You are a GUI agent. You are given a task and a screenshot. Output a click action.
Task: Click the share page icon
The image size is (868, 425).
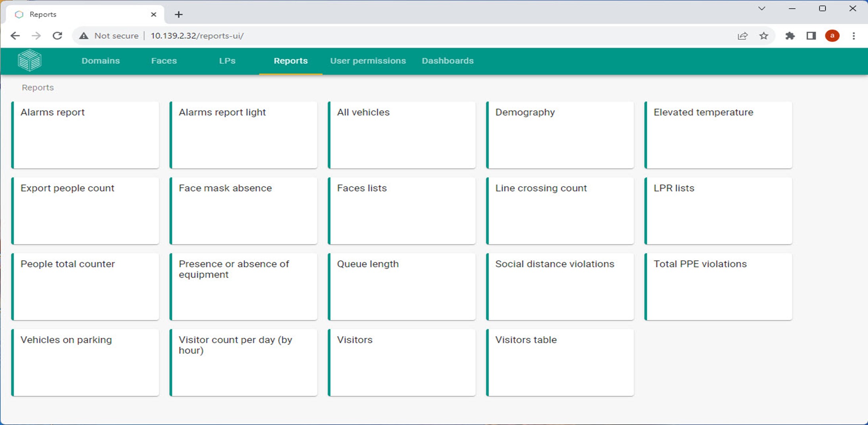(742, 36)
